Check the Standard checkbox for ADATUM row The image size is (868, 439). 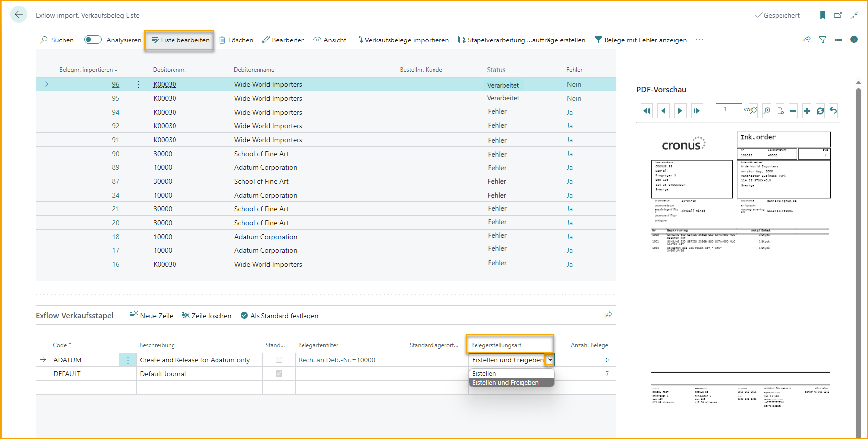[279, 360]
